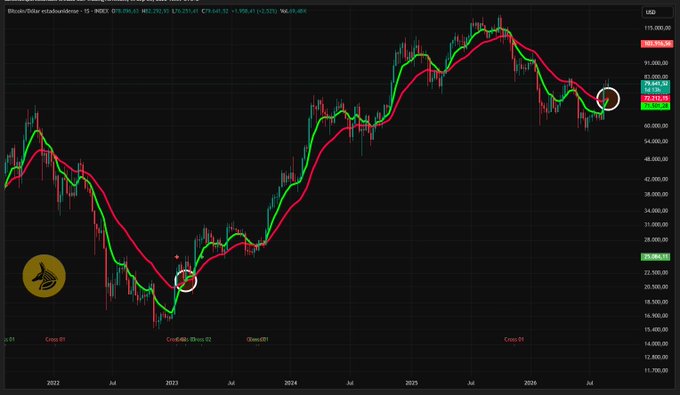Viewport: 680px width, 395px height.
Task: Click the red 103.916,56 price label
Action: pyautogui.click(x=657, y=44)
